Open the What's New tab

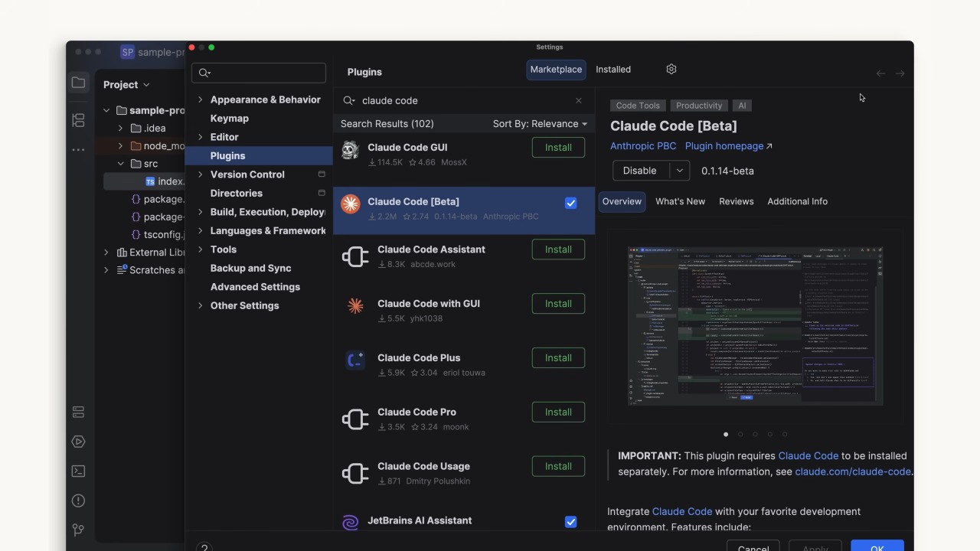click(x=680, y=201)
